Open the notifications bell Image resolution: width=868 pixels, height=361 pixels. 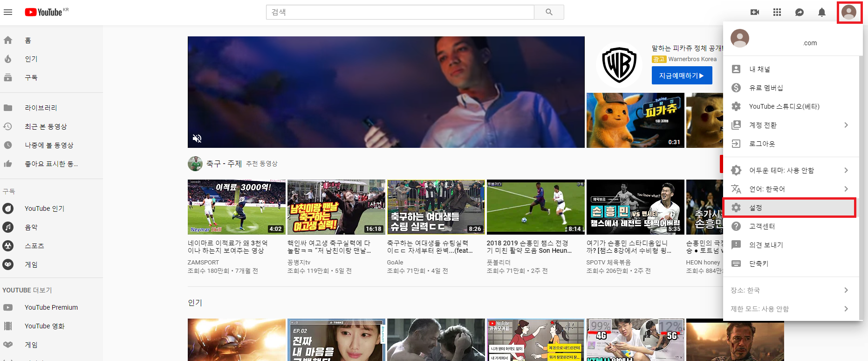tap(822, 12)
